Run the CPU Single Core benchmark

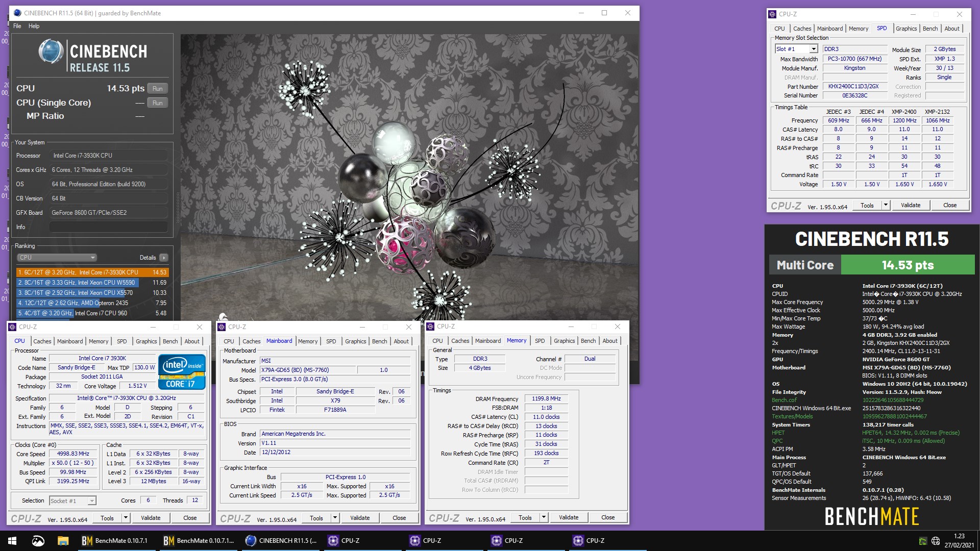(158, 103)
